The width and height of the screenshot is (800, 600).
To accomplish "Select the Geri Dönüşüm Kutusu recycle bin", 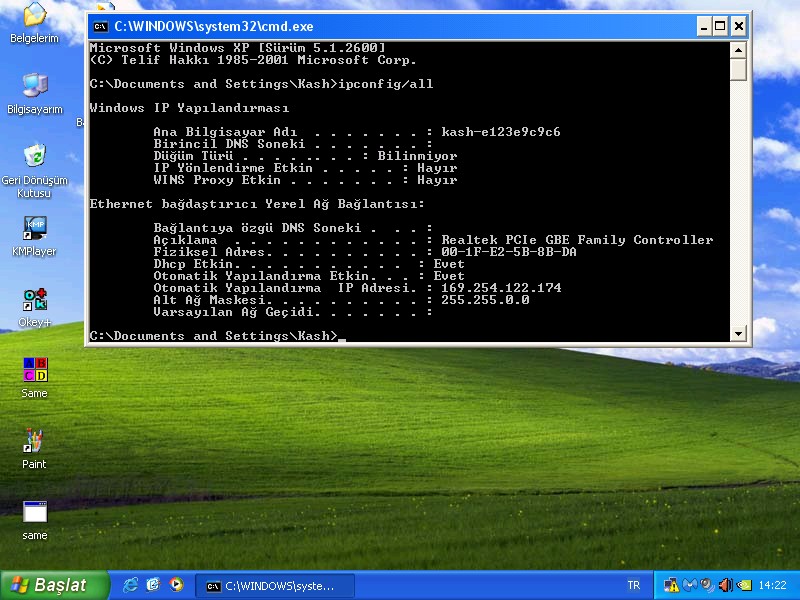I will point(34,170).
